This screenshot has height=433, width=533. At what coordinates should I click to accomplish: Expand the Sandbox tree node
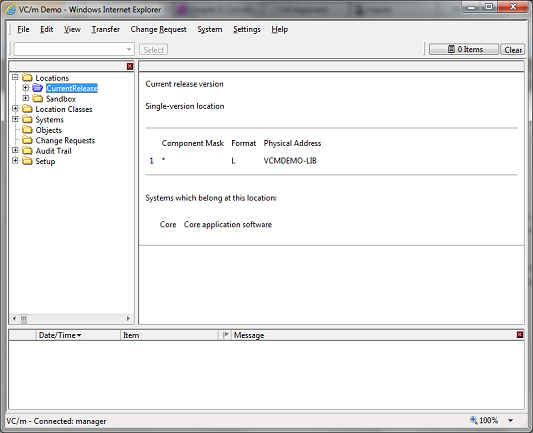point(25,98)
